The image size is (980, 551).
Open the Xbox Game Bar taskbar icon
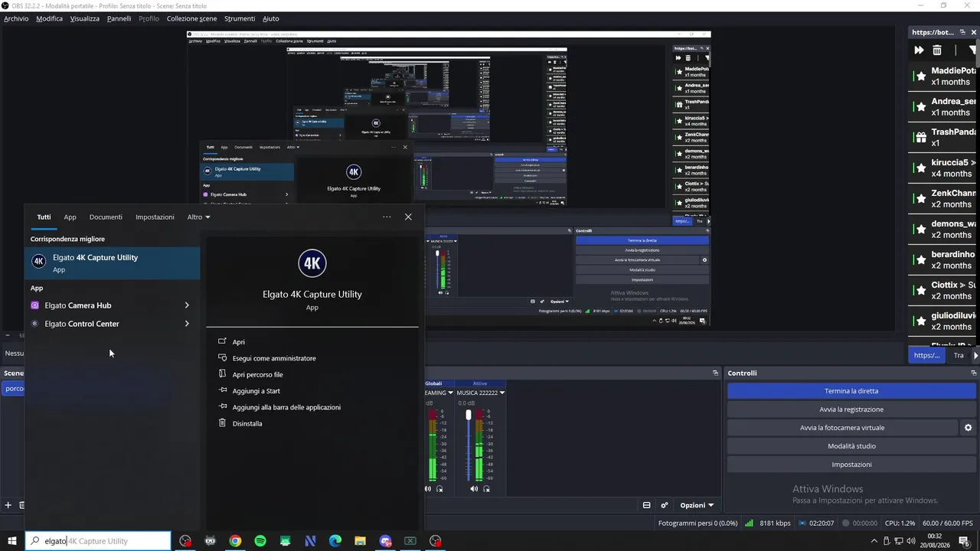(x=410, y=541)
